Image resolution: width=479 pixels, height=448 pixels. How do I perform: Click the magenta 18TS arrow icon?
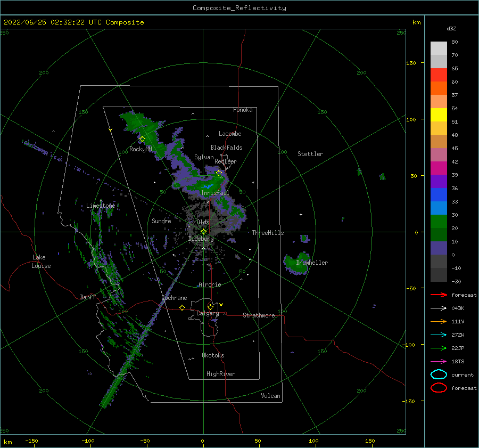coord(439,362)
